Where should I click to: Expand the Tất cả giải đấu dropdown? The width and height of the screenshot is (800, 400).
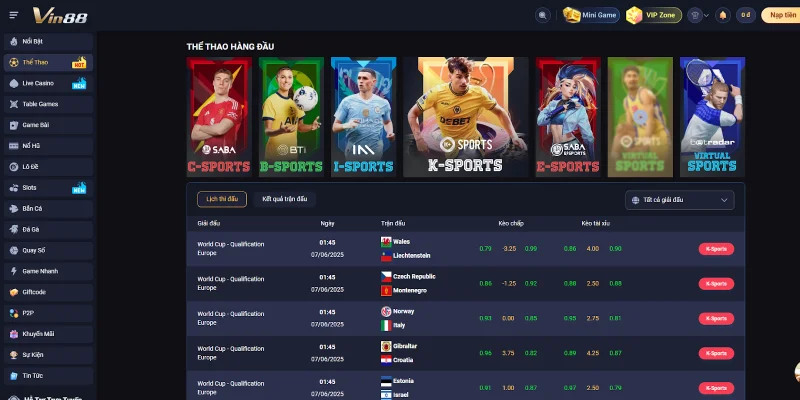pos(680,200)
